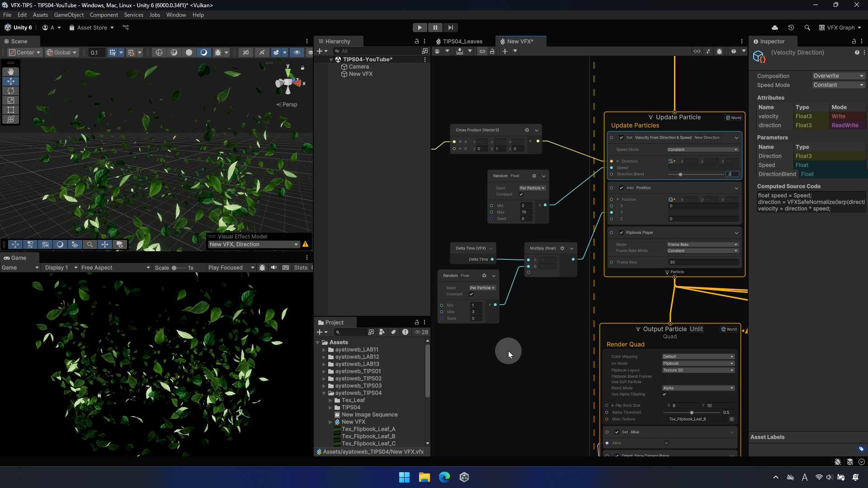Click Stats button in Game view

pos(300,267)
